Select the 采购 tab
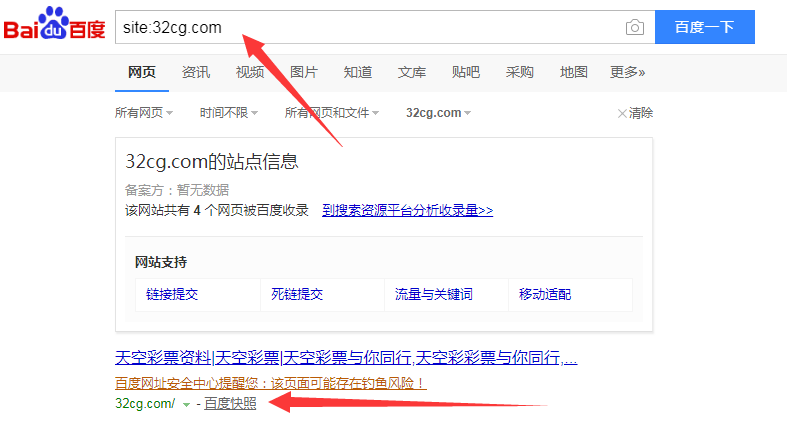787x422 pixels. pyautogui.click(x=519, y=73)
